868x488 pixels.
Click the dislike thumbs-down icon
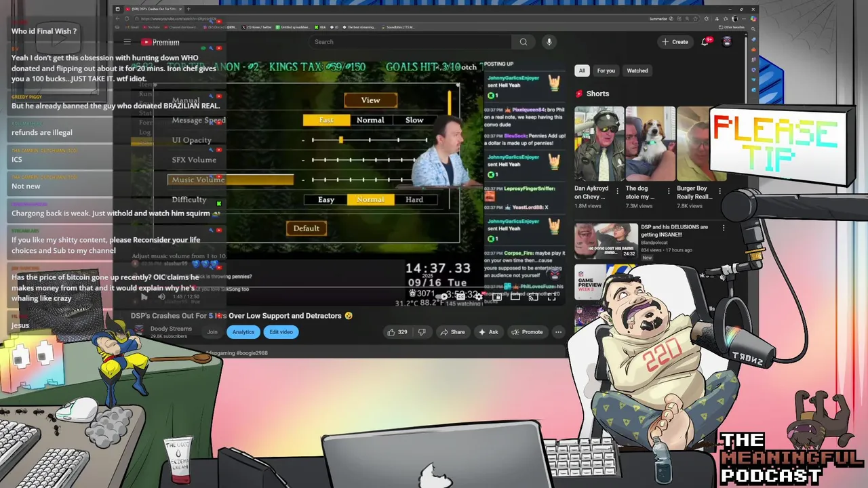[x=422, y=332]
